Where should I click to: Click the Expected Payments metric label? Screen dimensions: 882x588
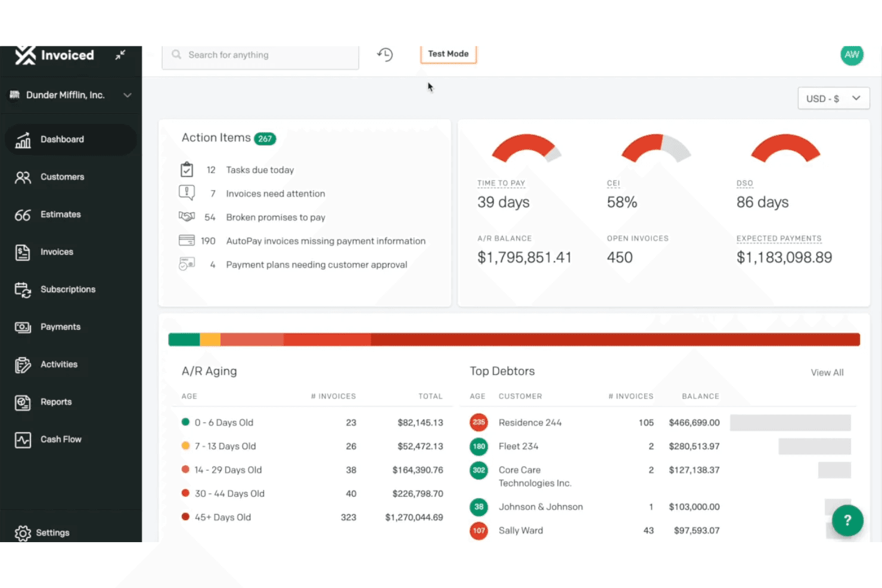point(779,238)
